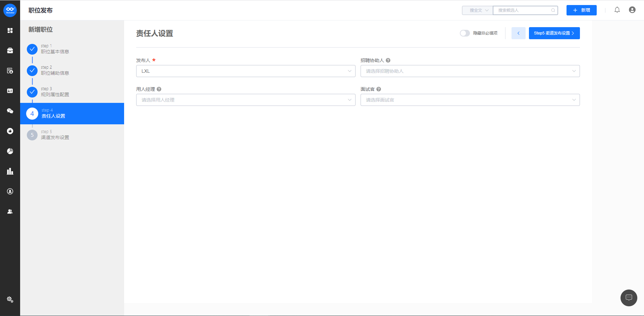The width and height of the screenshot is (644, 316).
Task: Select step 4 责任人设置
Action: [x=72, y=114]
